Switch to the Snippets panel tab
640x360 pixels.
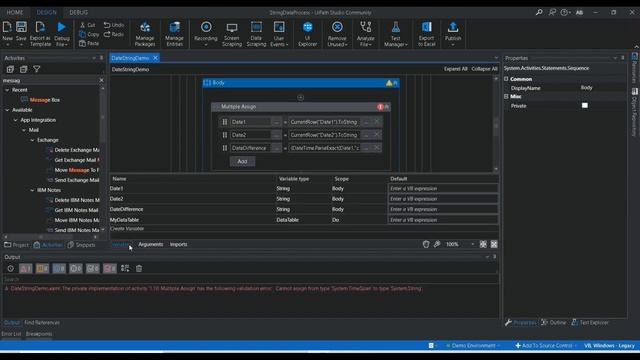click(82, 245)
